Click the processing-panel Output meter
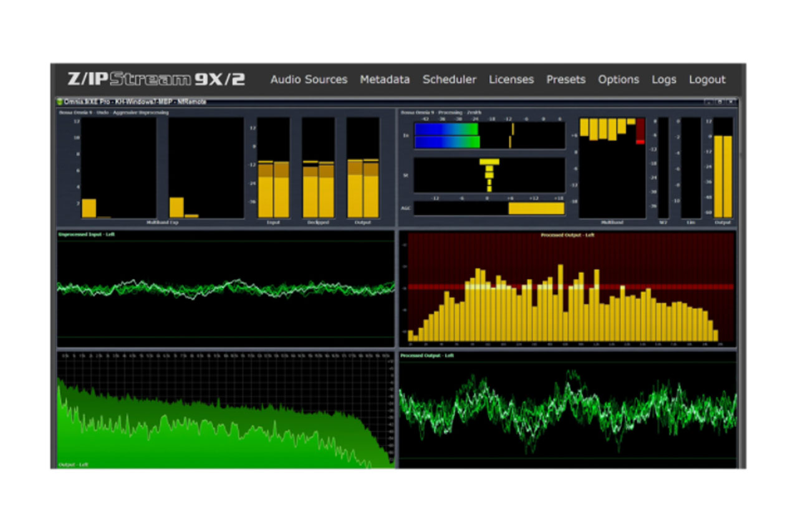798x532 pixels. point(723,168)
